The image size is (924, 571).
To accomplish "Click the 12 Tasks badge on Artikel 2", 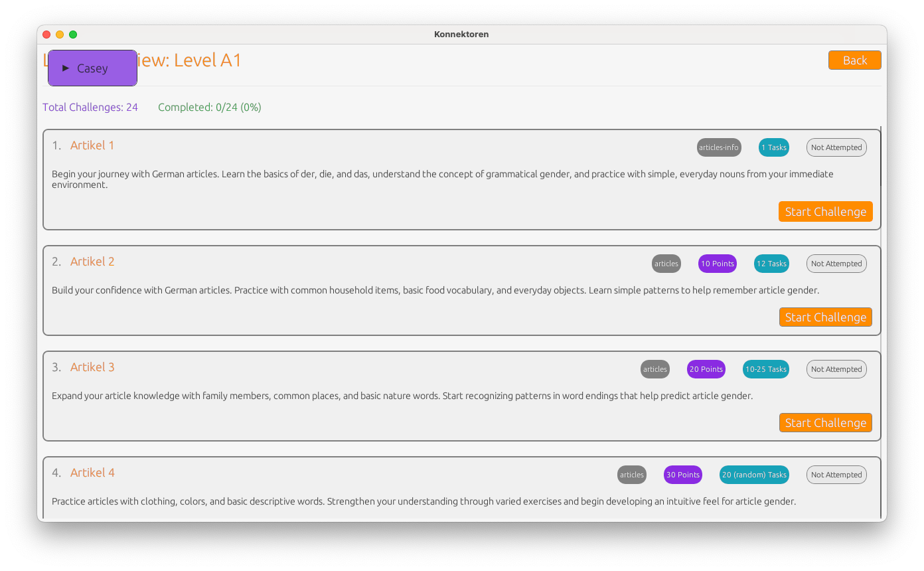I will [x=771, y=264].
